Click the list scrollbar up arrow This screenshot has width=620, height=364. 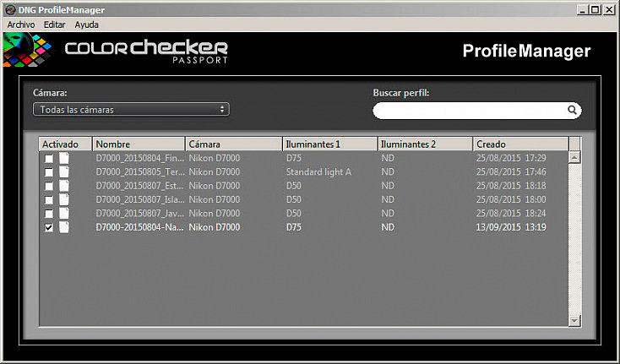click(x=574, y=157)
